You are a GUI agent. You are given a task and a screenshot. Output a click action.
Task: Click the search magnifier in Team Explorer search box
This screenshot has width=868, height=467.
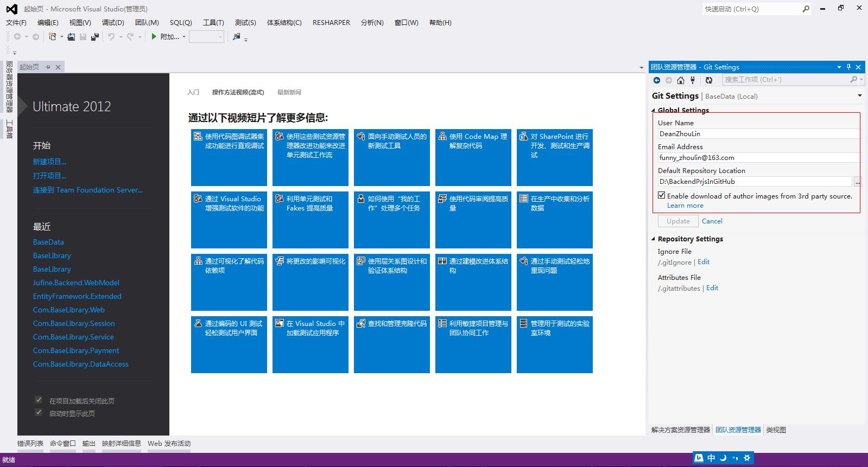854,79
